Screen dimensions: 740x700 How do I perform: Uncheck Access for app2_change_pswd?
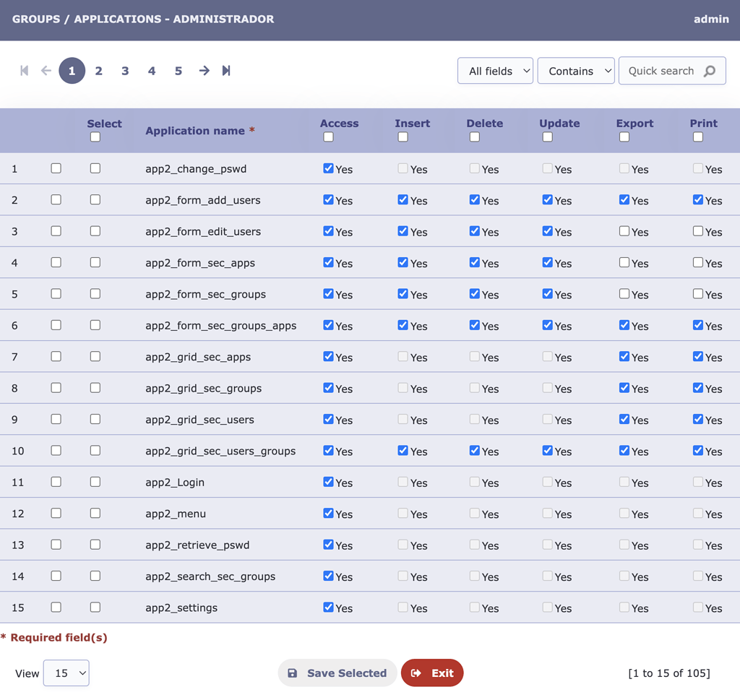[328, 169]
